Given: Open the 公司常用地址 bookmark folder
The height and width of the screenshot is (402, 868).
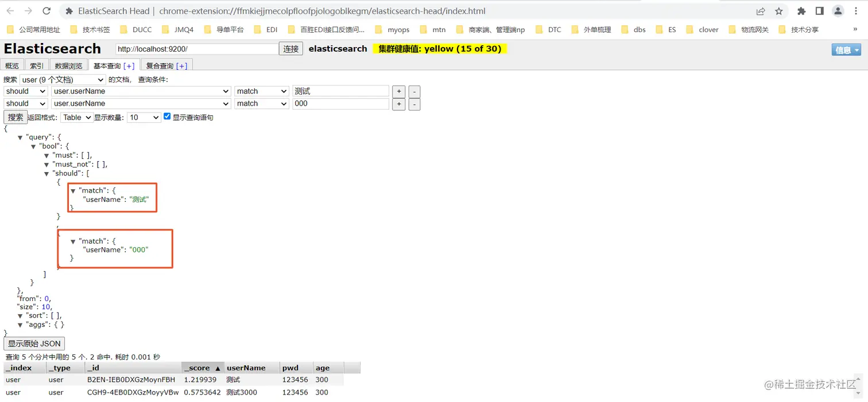Looking at the screenshot, I should (33, 29).
